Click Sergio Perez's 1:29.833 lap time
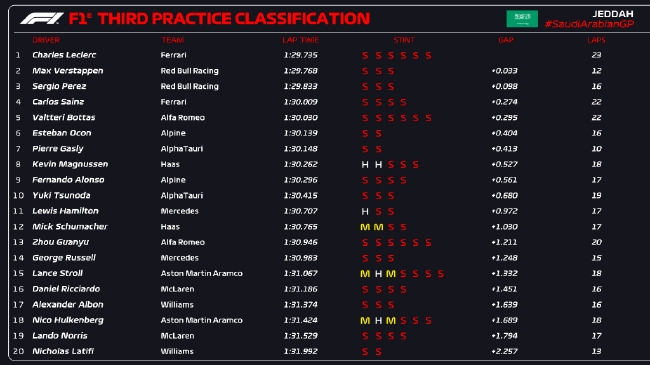650x365 pixels. click(301, 86)
